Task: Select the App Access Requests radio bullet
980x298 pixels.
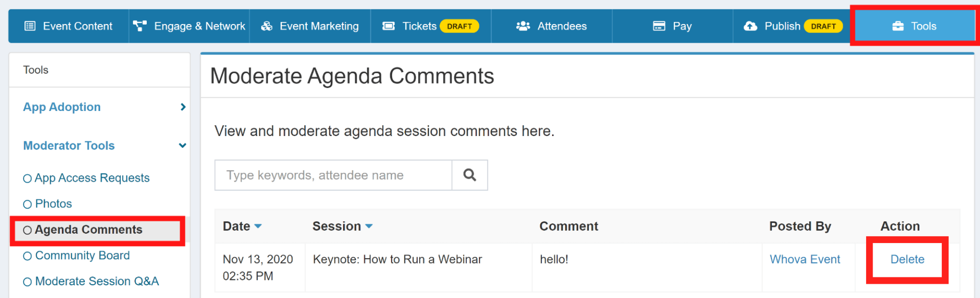Action: (27, 179)
